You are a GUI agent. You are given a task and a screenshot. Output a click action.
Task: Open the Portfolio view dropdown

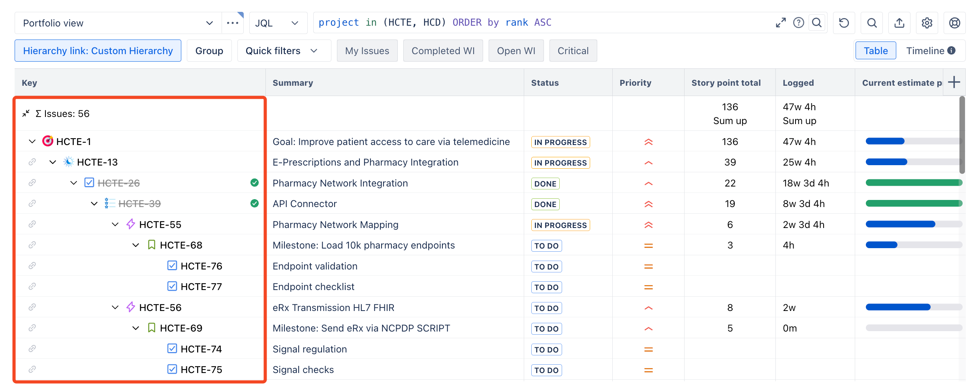118,23
